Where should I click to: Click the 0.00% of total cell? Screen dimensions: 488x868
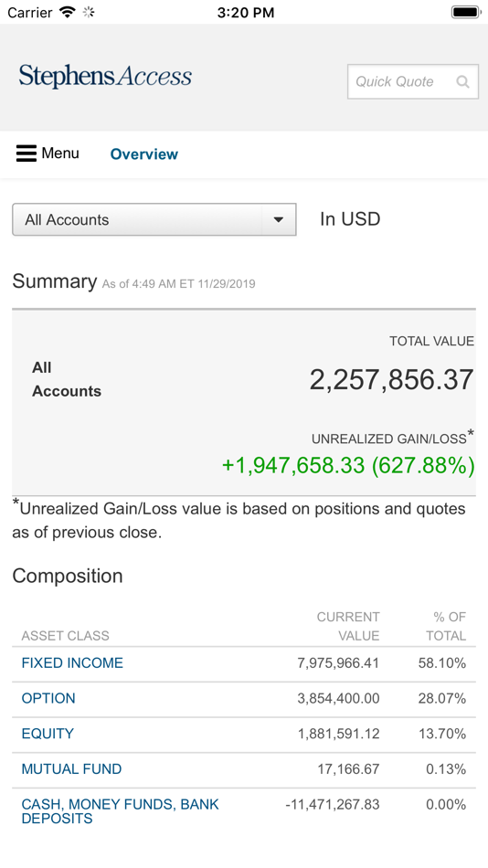[446, 804]
